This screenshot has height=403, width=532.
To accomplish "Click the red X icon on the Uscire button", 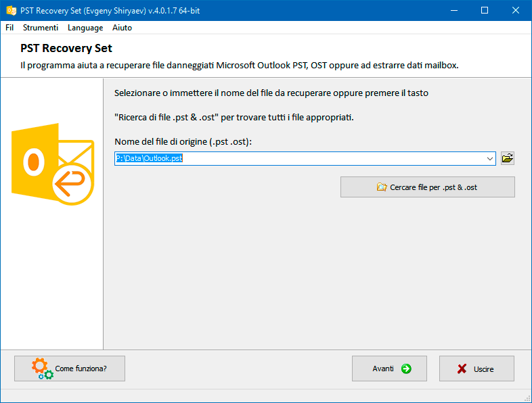I will pos(462,369).
